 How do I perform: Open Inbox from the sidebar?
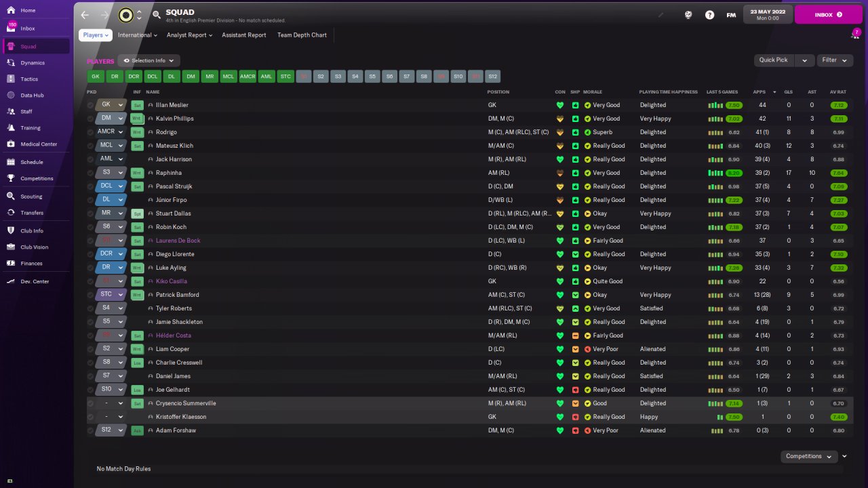(x=28, y=28)
